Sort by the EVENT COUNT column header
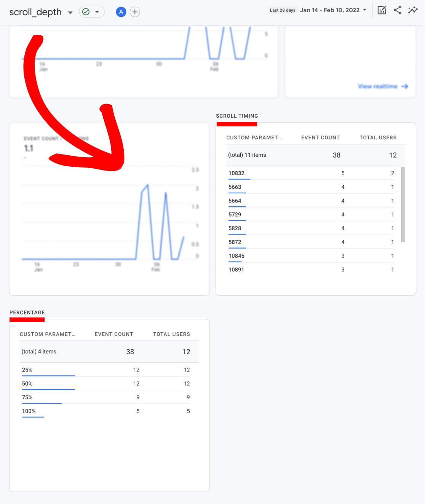The image size is (425, 504). [x=320, y=137]
